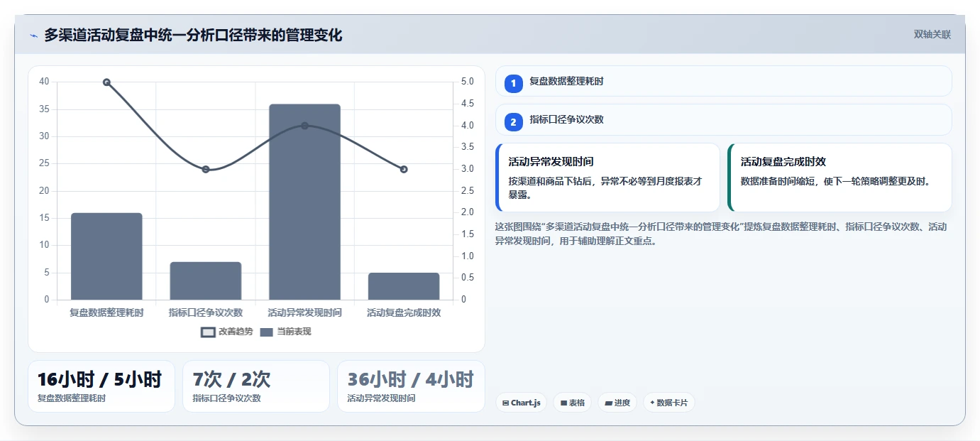Select the 复盘数据整理耗时 list item
The height and width of the screenshot is (441, 980).
pos(723,81)
